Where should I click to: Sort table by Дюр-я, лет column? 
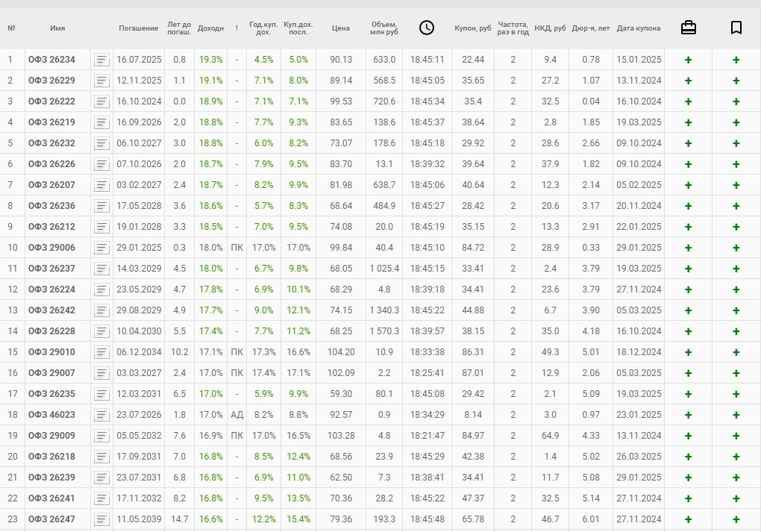(x=591, y=28)
